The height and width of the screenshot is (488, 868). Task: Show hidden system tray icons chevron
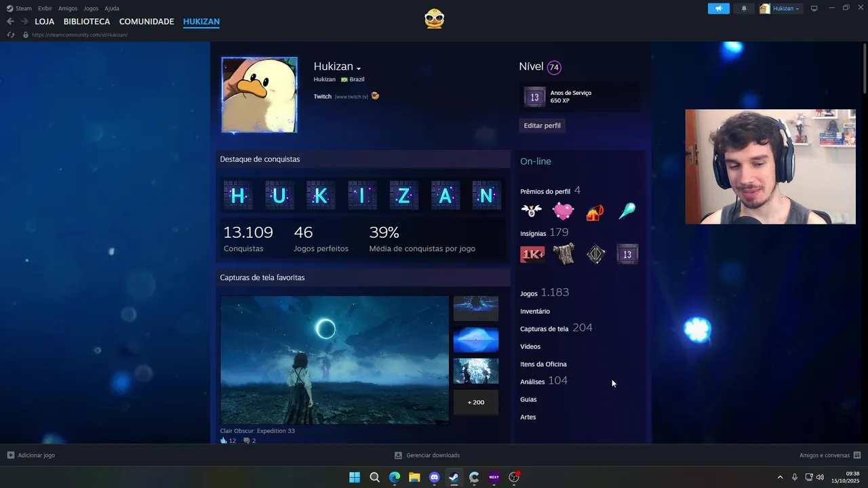pyautogui.click(x=780, y=477)
